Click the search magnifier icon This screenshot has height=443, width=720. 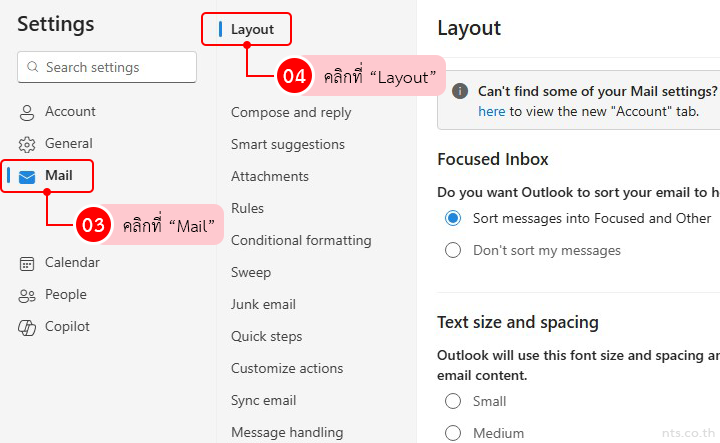(33, 67)
